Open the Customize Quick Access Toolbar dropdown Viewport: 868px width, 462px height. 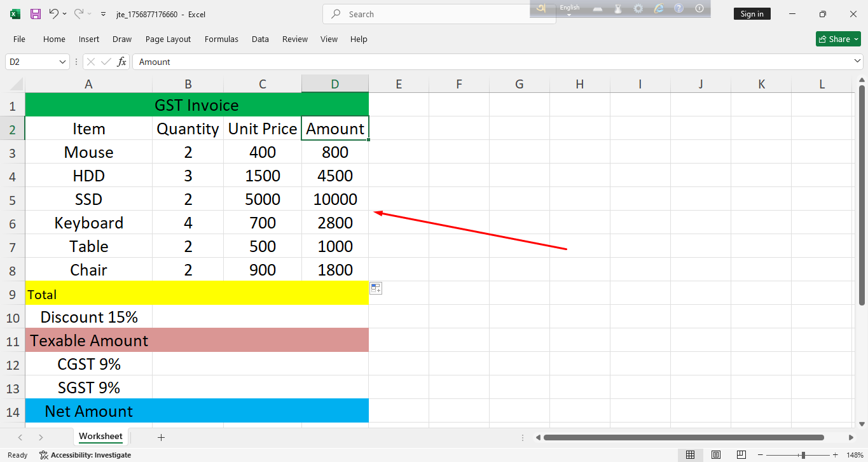click(x=103, y=14)
